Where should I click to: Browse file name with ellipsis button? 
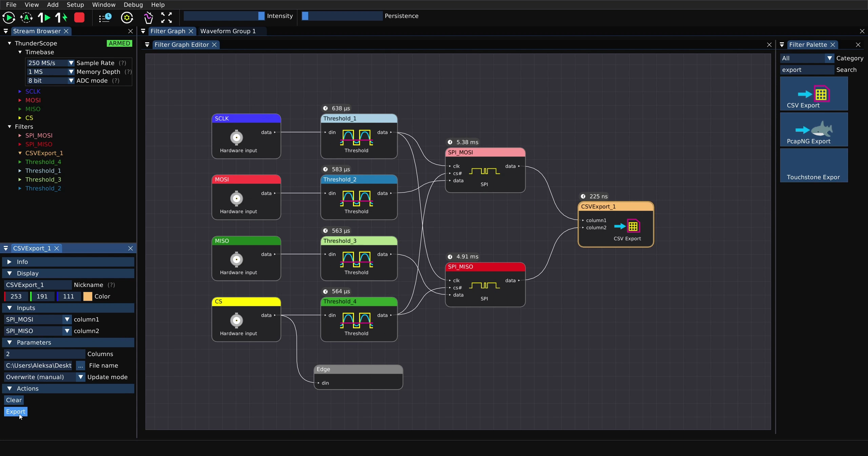[80, 366]
